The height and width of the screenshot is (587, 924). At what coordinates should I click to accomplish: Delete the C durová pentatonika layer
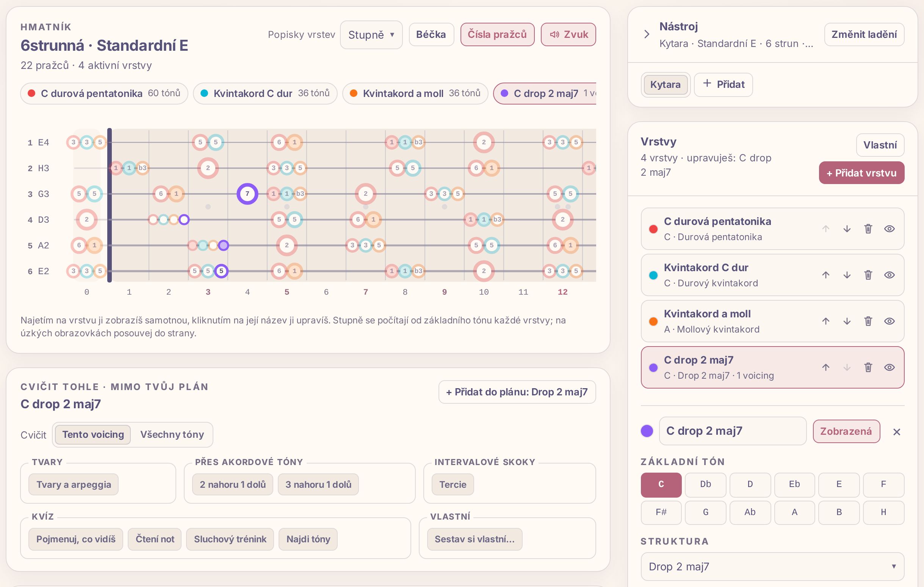[x=868, y=229]
